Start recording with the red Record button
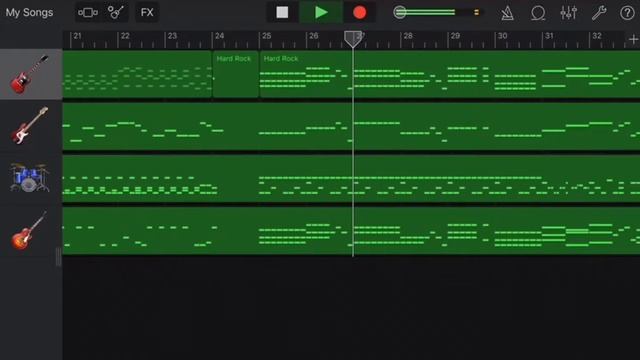The height and width of the screenshot is (360, 640). (359, 13)
